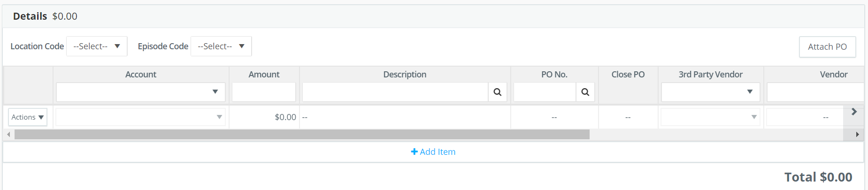Click the Add Item link
The height and width of the screenshot is (190, 868).
(433, 152)
